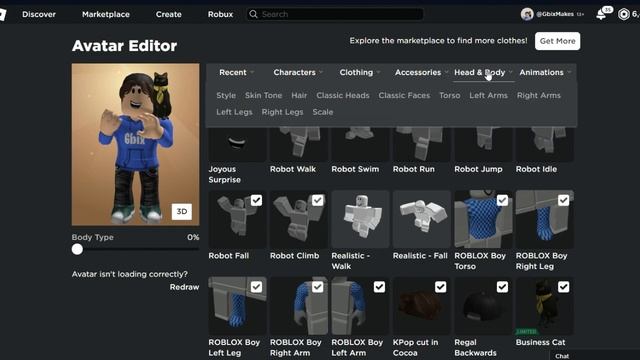Image resolution: width=640 pixels, height=360 pixels.
Task: Uncheck the ROBLOX Boy Left Leg item
Action: point(256,287)
